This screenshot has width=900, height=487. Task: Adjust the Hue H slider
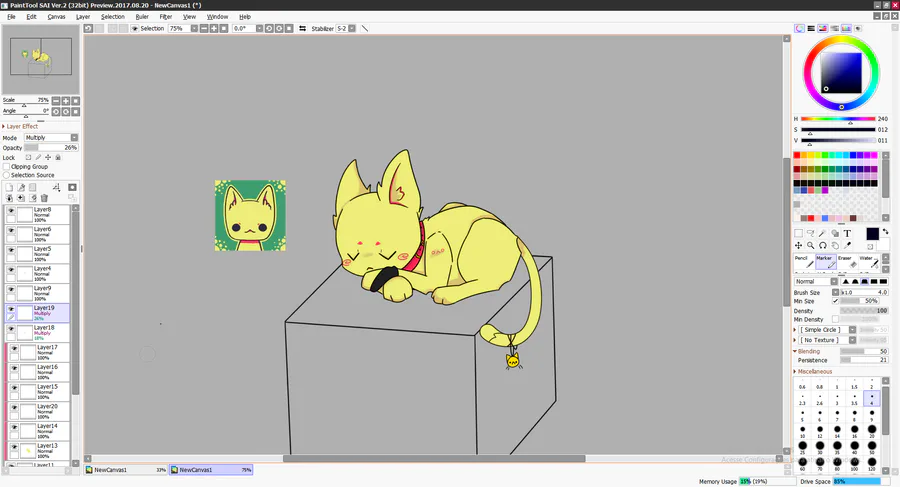coord(838,119)
